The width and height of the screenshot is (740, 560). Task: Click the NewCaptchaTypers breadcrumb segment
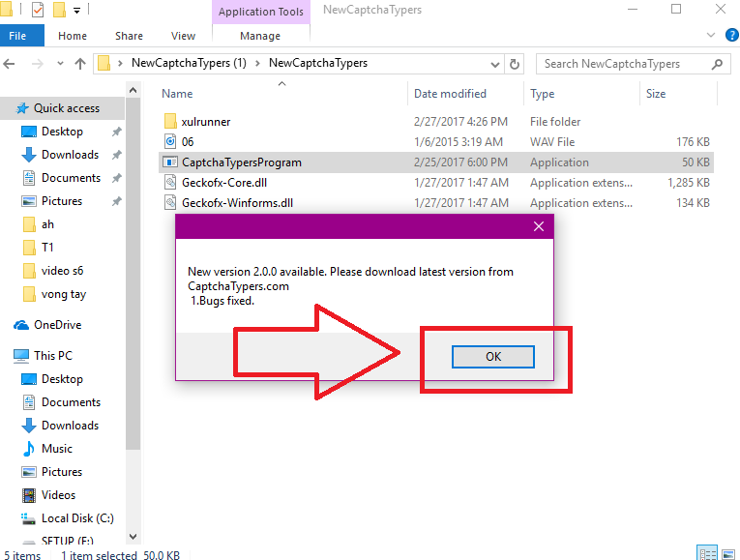pyautogui.click(x=318, y=63)
